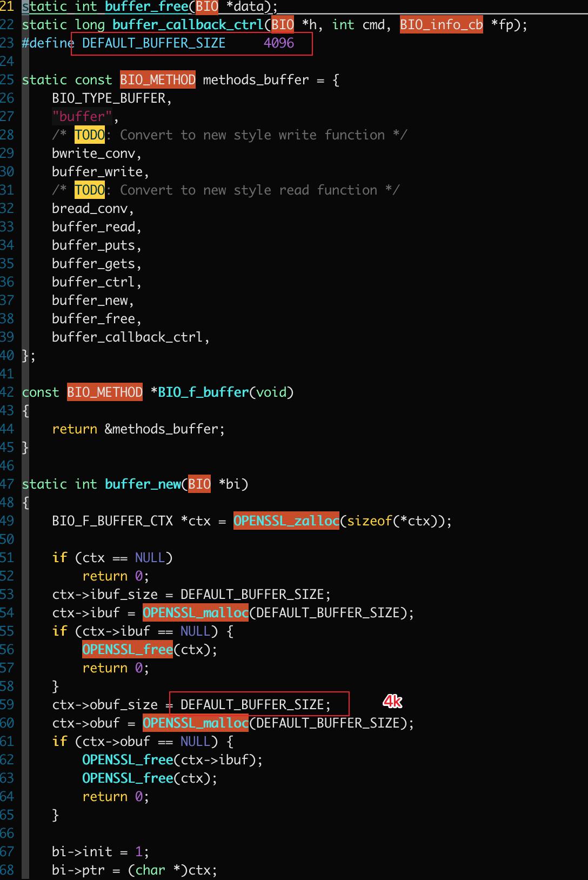This screenshot has width=588, height=880.
Task: Click 'bi->ptr' on line 68
Action: pyautogui.click(x=78, y=870)
